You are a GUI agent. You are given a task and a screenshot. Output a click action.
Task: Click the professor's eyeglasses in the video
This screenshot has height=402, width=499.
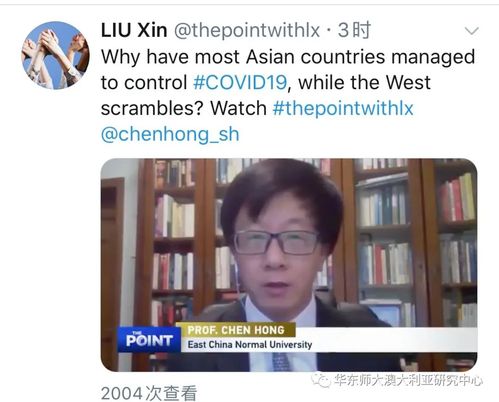coord(276,242)
